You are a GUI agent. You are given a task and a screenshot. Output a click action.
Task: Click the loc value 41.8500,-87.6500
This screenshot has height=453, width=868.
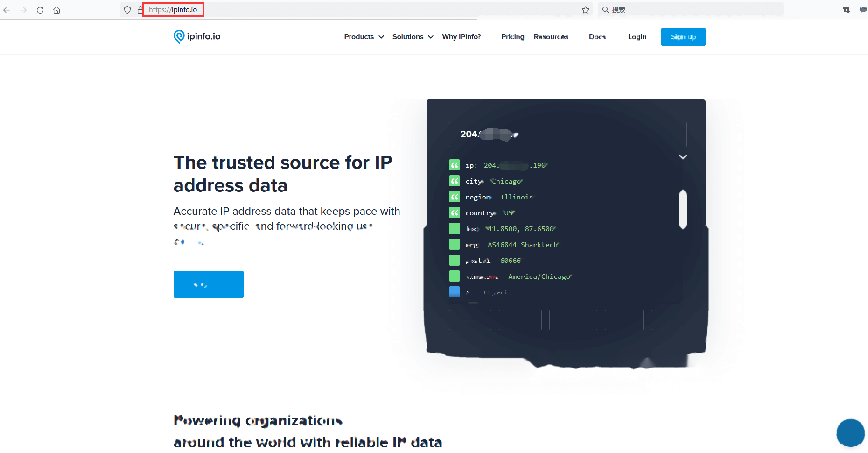coord(521,229)
